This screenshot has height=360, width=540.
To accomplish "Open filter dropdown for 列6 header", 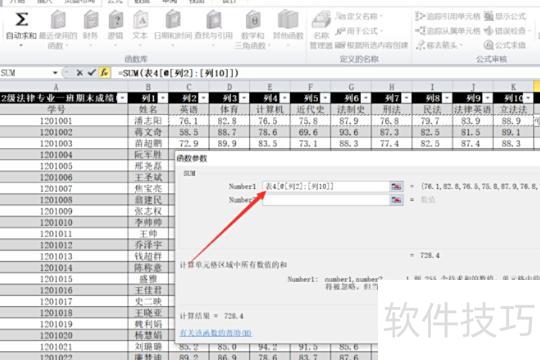I will coord(366,99).
